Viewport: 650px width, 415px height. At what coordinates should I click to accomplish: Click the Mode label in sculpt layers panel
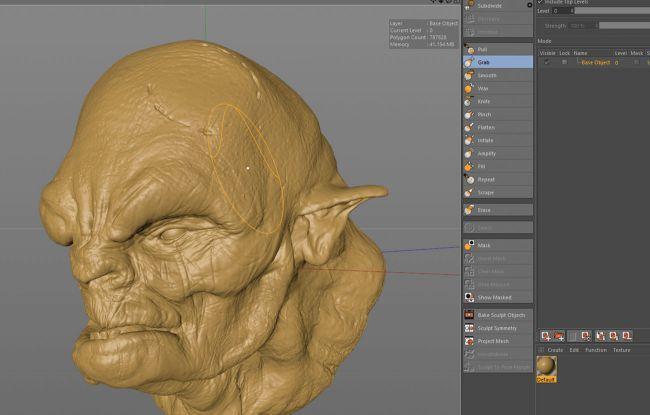pos(544,41)
